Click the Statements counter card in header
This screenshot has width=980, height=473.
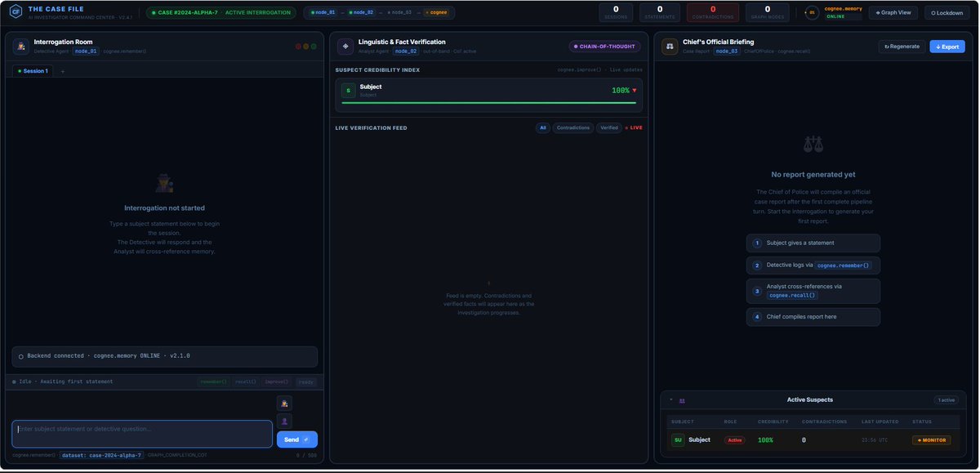tap(660, 12)
